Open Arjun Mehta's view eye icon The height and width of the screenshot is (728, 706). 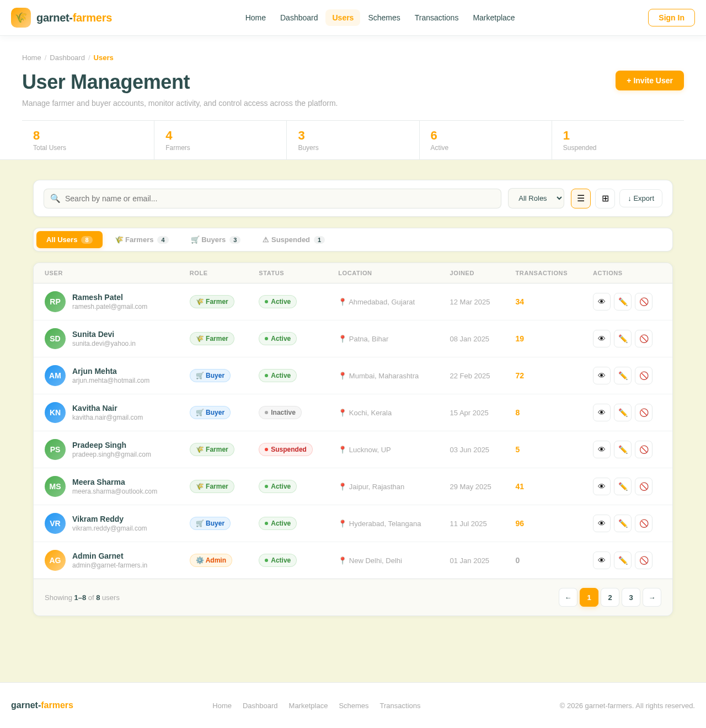(x=602, y=376)
